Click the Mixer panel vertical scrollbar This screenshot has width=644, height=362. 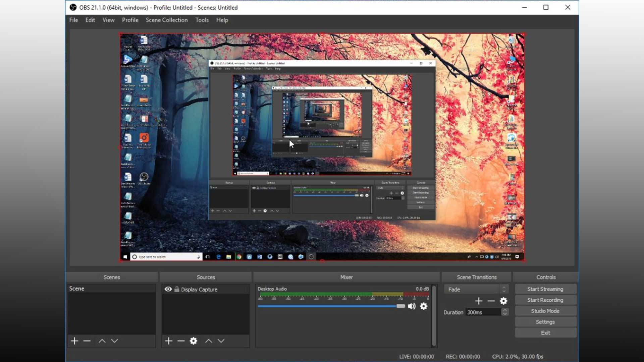(x=434, y=316)
